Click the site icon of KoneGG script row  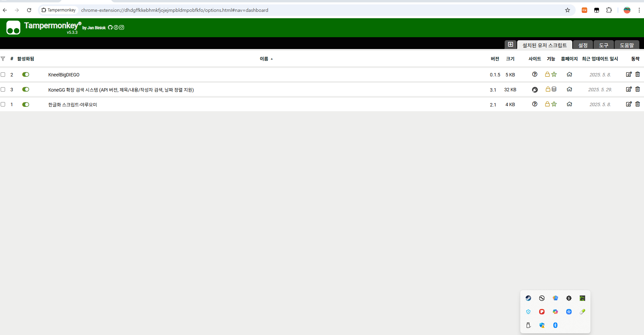pos(535,90)
